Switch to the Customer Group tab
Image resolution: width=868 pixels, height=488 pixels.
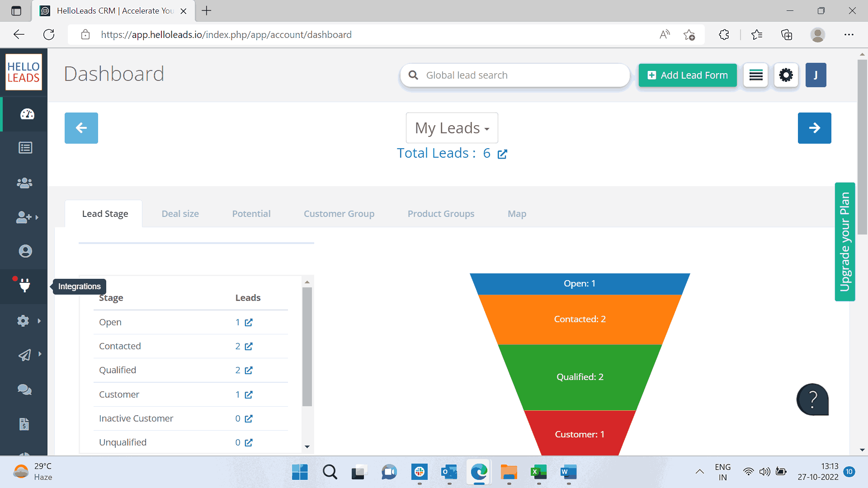coord(339,214)
